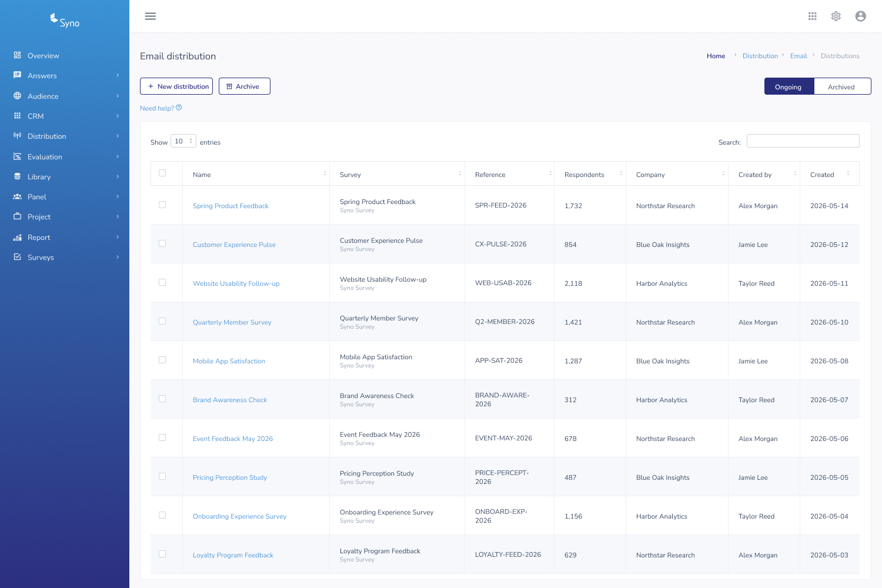This screenshot has height=588, width=882.
Task: Click the Syno logo
Action: click(x=65, y=21)
